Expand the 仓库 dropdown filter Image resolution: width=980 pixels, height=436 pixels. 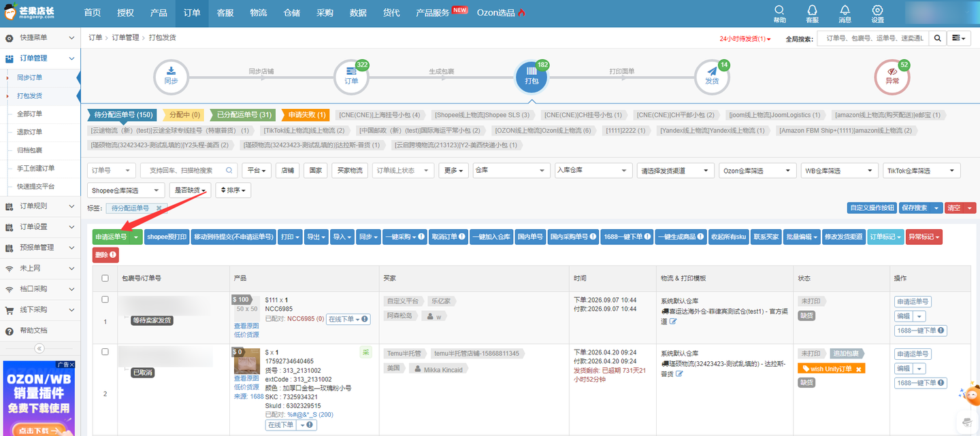(511, 171)
